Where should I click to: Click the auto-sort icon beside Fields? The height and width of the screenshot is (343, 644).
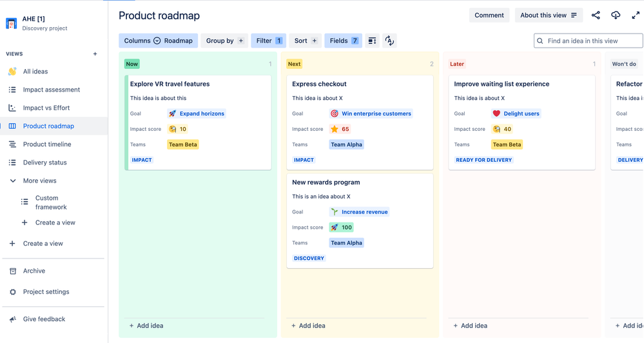click(389, 41)
